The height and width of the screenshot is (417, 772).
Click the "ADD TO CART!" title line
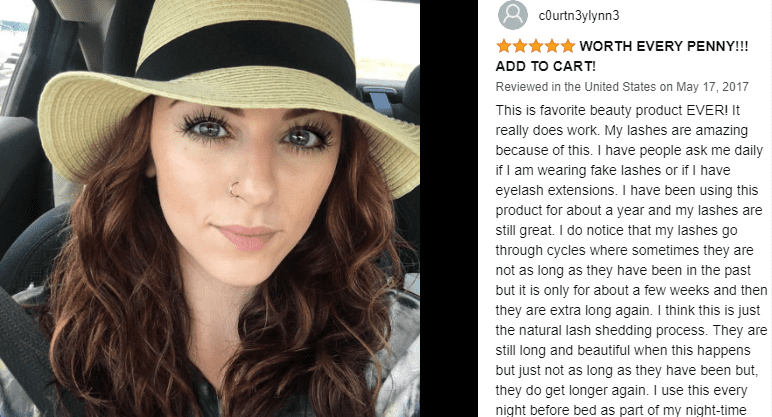pyautogui.click(x=546, y=66)
